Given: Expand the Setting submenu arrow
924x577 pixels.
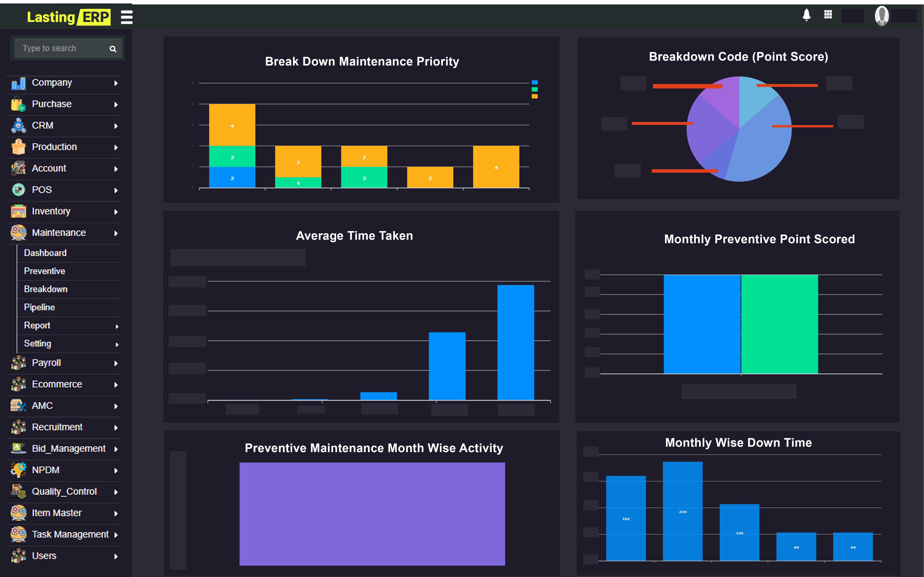Looking at the screenshot, I should [117, 345].
